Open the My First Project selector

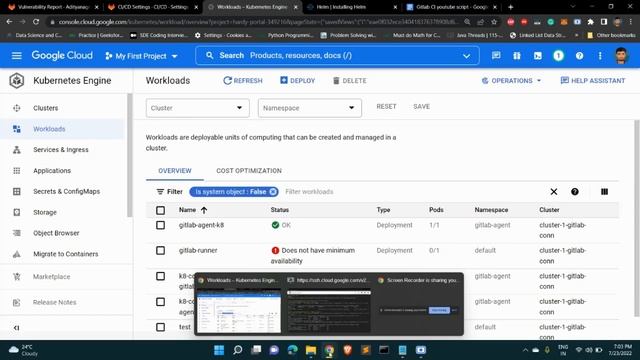click(x=141, y=56)
